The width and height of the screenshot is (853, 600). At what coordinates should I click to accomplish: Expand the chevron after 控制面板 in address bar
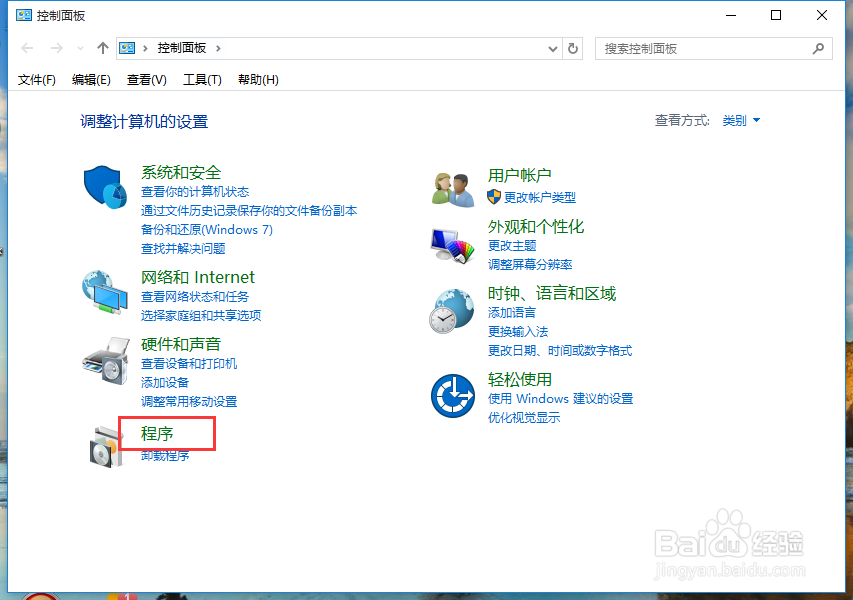[218, 48]
